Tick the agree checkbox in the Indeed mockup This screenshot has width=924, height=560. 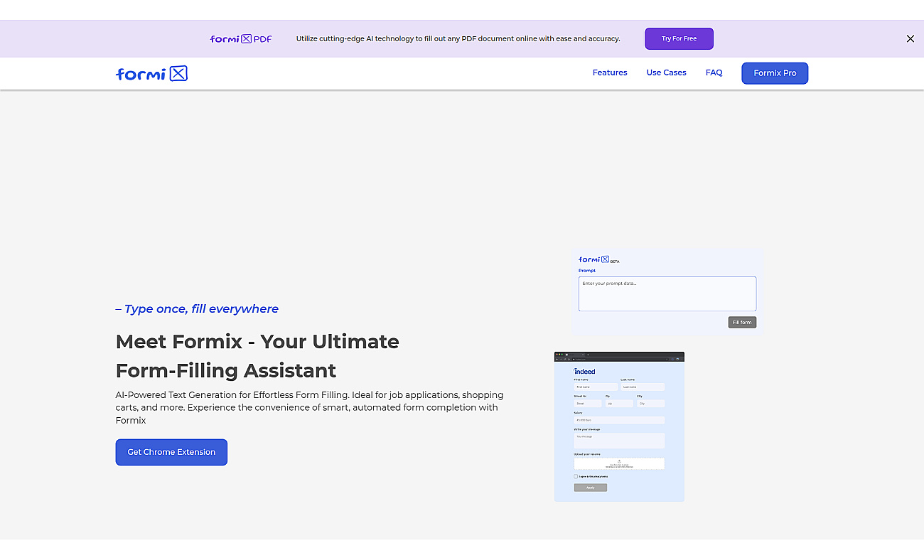click(576, 476)
